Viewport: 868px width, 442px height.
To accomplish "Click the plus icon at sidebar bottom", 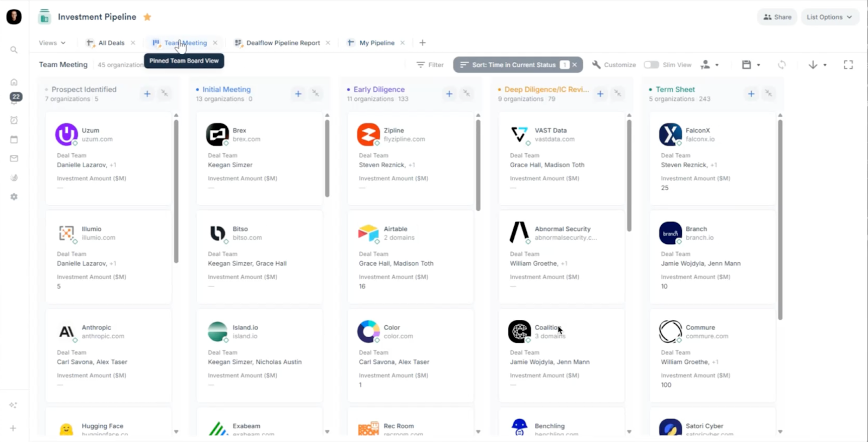I will [13, 428].
